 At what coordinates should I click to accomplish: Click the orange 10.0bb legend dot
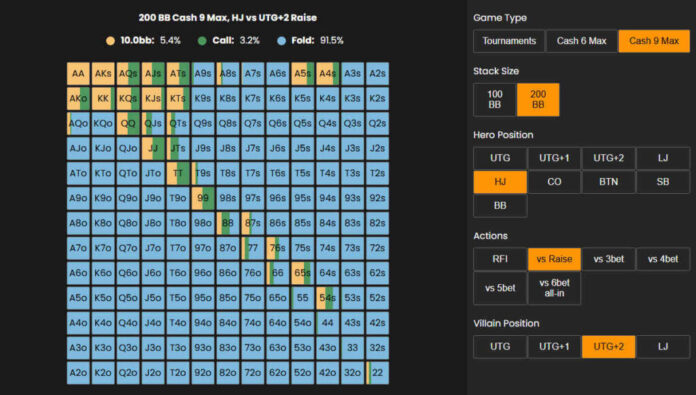[x=111, y=41]
